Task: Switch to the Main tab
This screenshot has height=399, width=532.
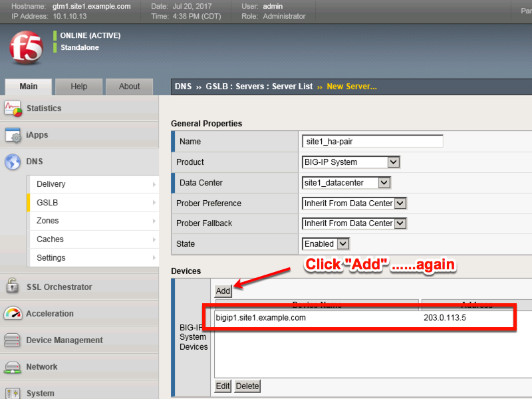Action: 29,86
